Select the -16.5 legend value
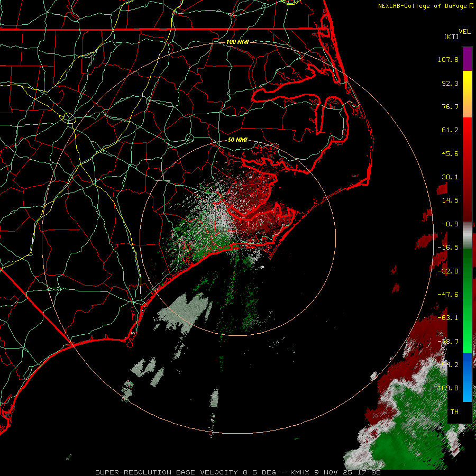 pos(448,248)
